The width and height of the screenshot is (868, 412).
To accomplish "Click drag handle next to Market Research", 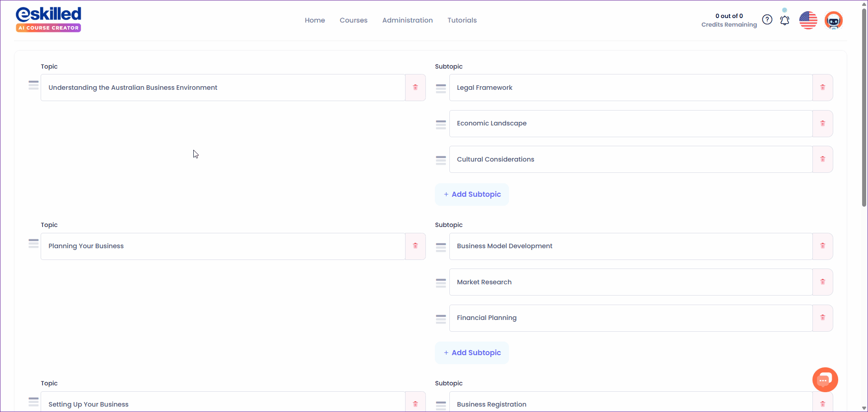I will pyautogui.click(x=441, y=282).
